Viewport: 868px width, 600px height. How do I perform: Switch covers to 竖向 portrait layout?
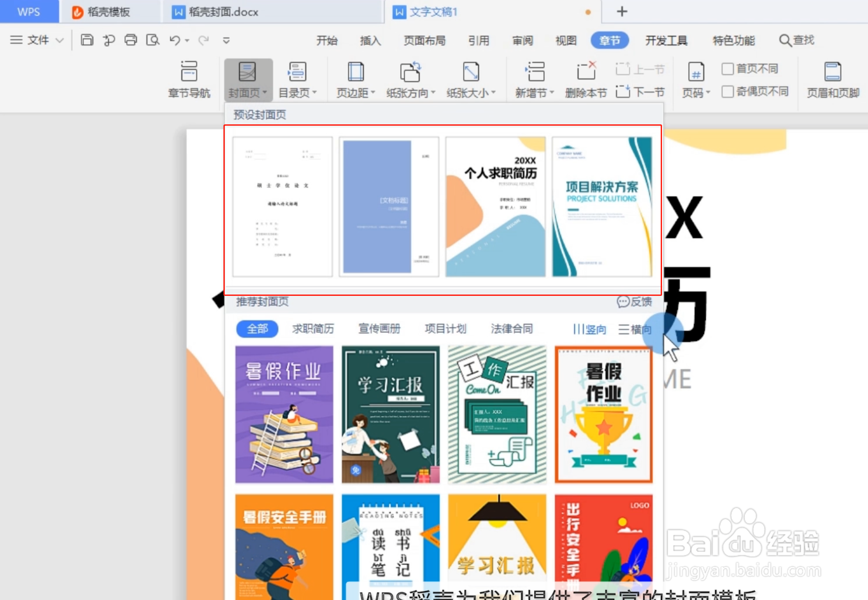[x=590, y=329]
